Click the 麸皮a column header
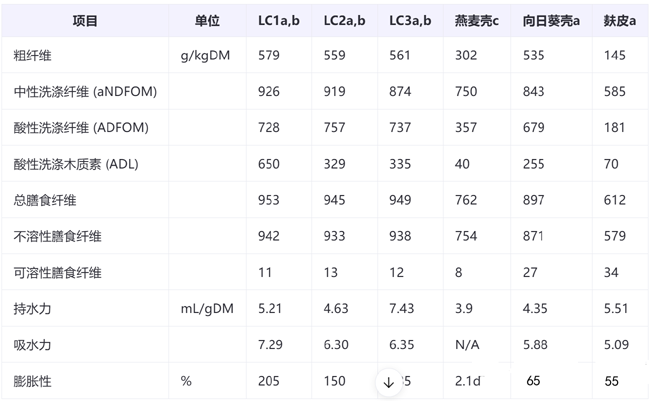Image resolution: width=650 pixels, height=401 pixels. pos(620,21)
